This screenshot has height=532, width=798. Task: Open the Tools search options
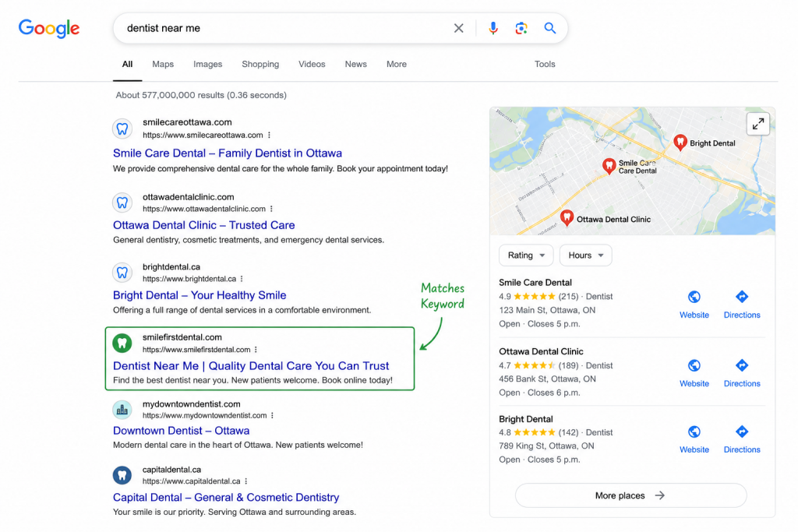pyautogui.click(x=545, y=64)
